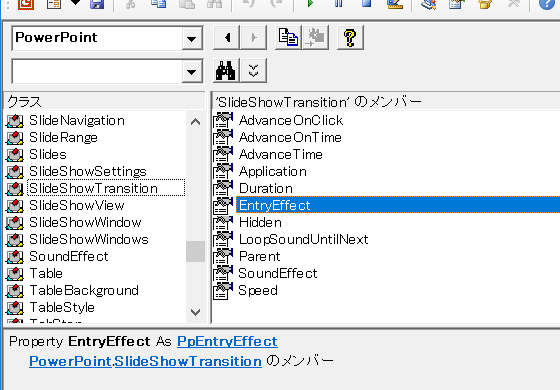Run the macro with the green play icon
The width and height of the screenshot is (560, 390).
click(x=310, y=4)
